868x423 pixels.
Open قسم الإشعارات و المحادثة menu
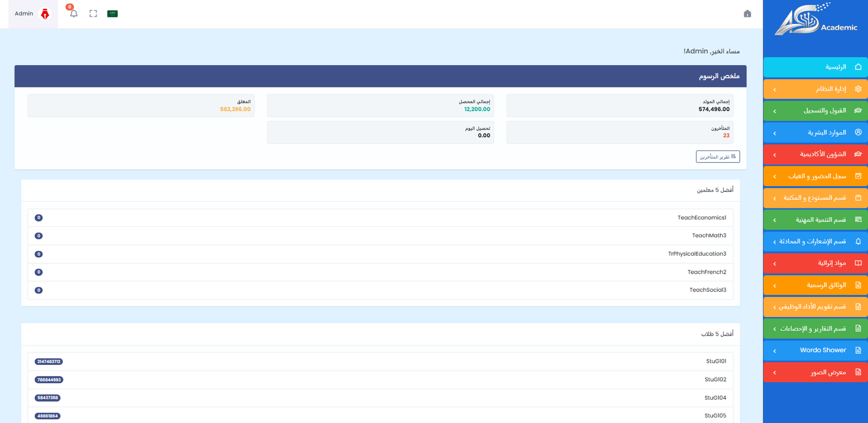click(x=815, y=242)
